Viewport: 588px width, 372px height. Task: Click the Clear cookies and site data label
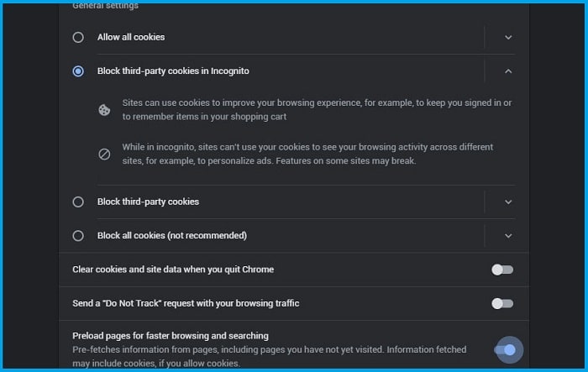pyautogui.click(x=173, y=270)
